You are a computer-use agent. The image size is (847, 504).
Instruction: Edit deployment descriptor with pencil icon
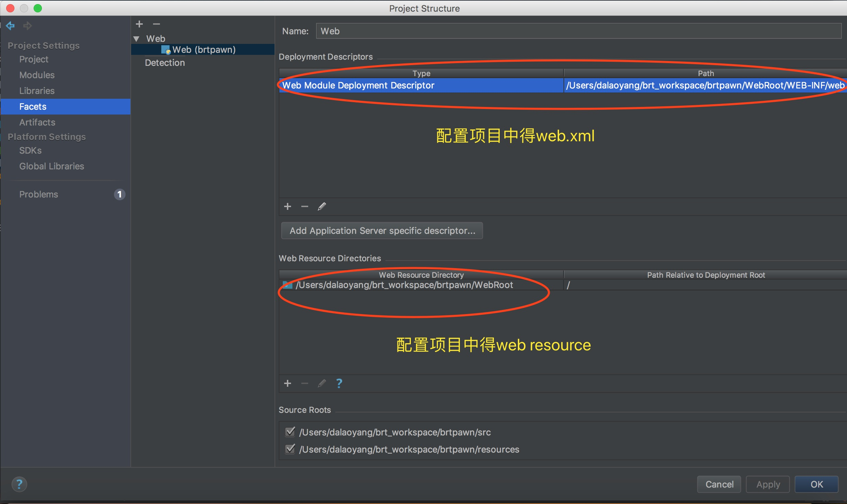[322, 206]
